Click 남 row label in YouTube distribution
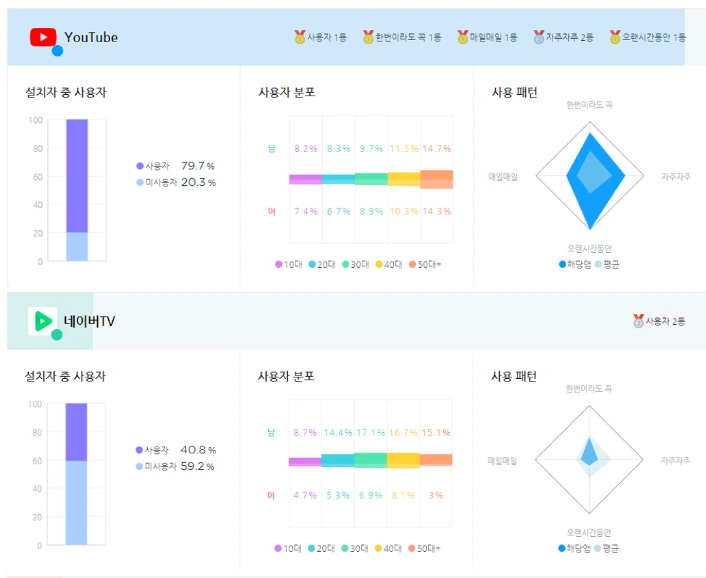 (272, 149)
